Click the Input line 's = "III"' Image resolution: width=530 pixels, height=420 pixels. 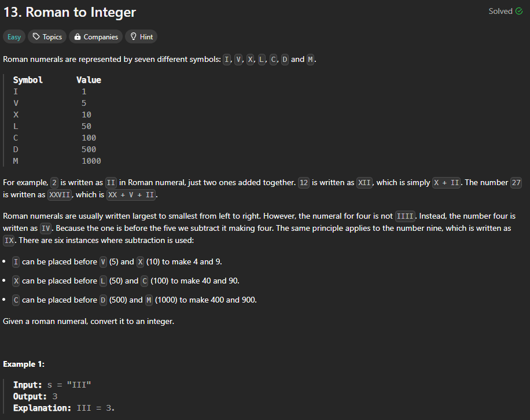click(53, 385)
